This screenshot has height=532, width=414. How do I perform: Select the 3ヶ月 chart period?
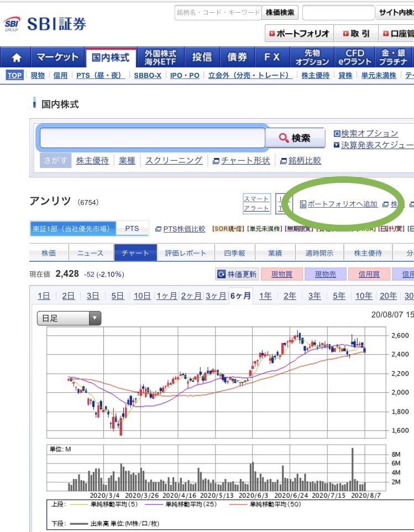point(216,296)
